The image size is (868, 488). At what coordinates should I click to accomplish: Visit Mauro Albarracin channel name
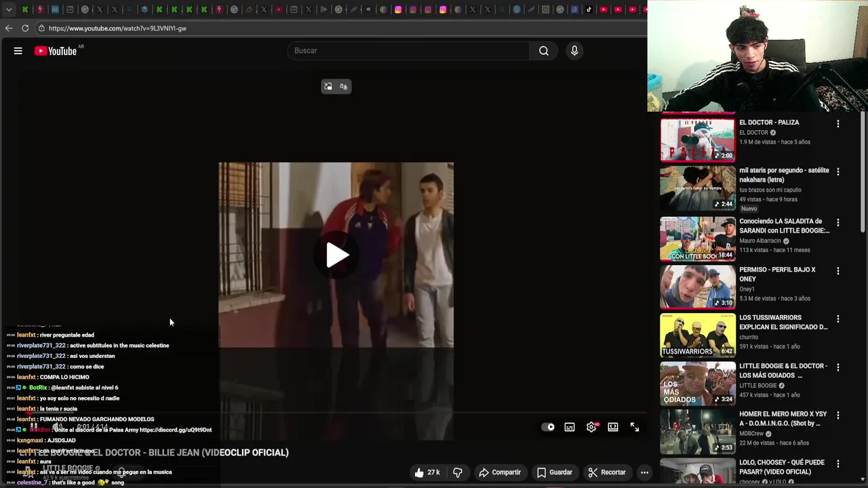[761, 241]
